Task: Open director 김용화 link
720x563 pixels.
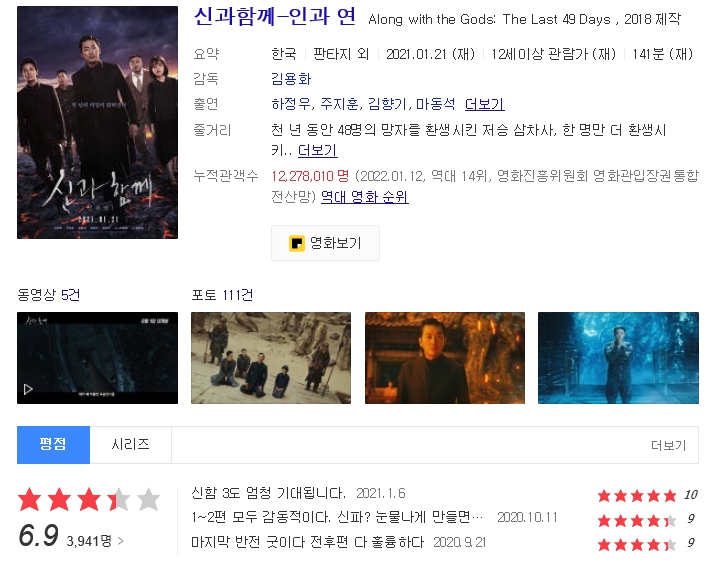Action: click(291, 79)
